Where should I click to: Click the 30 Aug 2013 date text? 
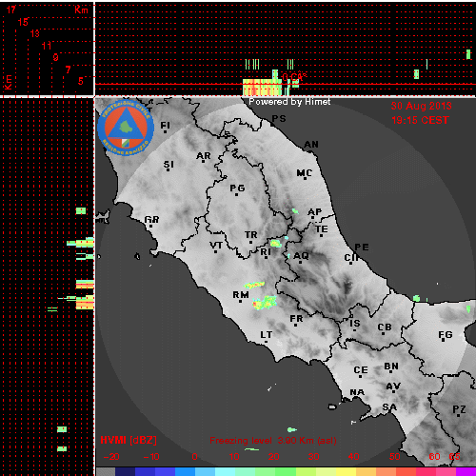pos(421,106)
